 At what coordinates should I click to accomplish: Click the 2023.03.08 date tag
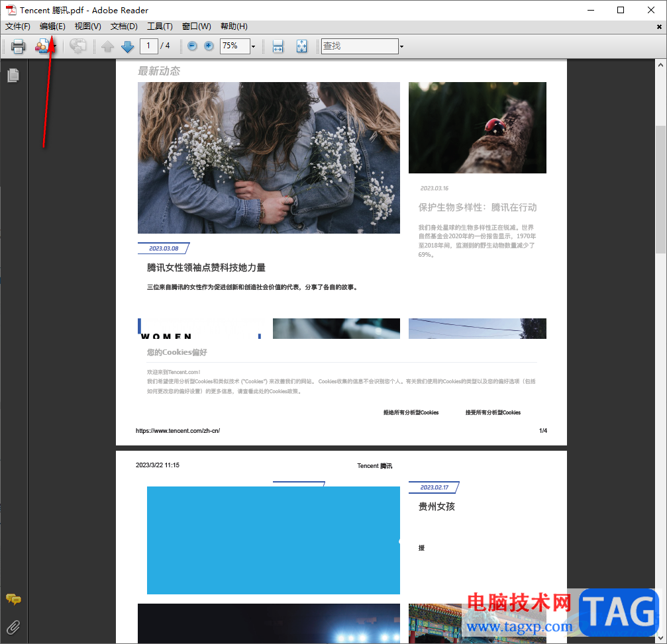point(164,248)
